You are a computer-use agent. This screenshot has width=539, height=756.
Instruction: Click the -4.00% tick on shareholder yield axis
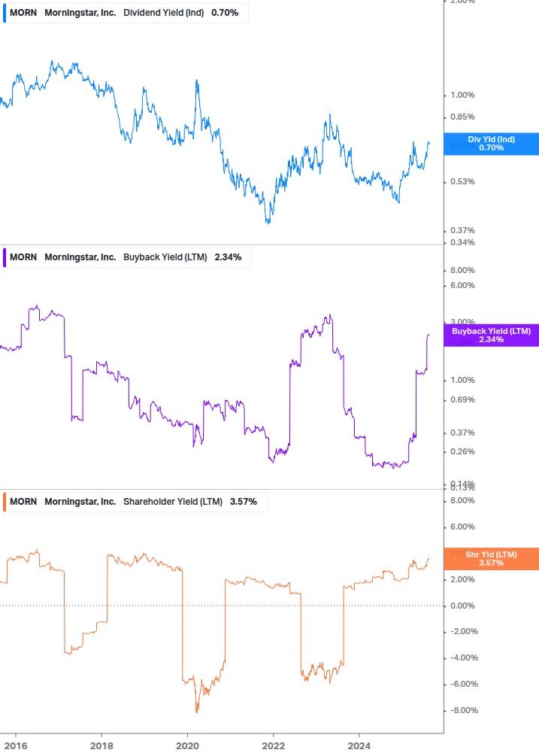(x=462, y=657)
